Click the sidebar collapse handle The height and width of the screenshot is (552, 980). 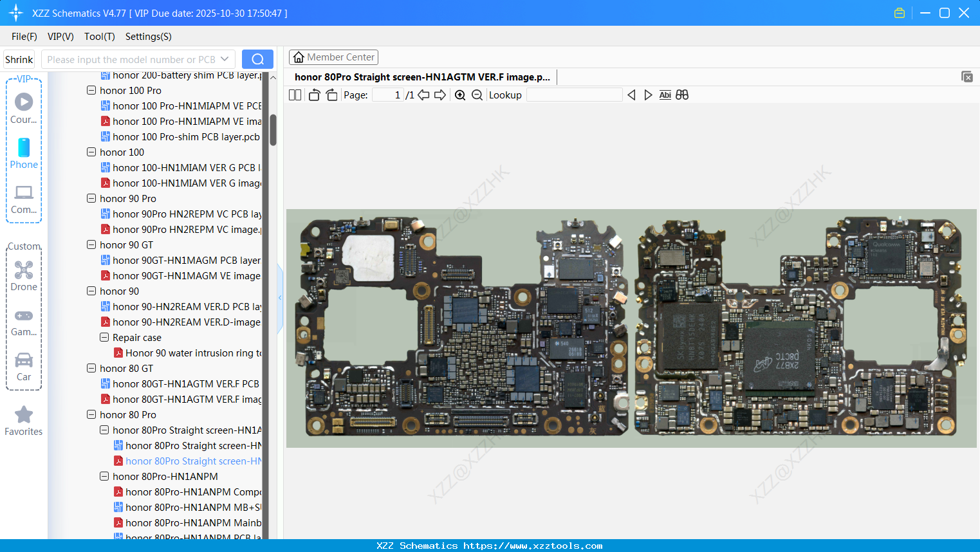pyautogui.click(x=280, y=297)
